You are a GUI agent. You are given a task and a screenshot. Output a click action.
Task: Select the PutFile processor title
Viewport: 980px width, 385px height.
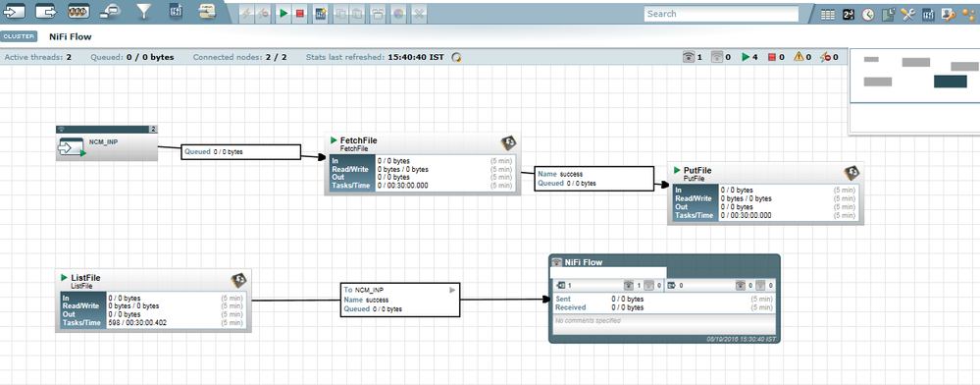click(x=697, y=170)
